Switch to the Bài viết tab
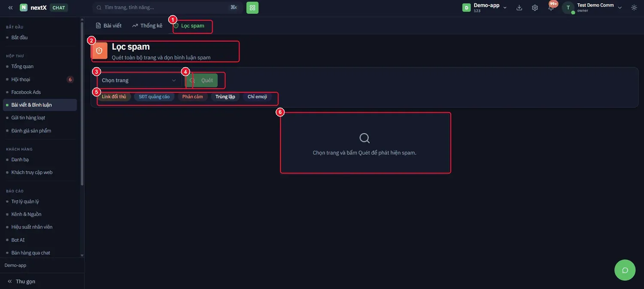The image size is (644, 289). tap(109, 26)
